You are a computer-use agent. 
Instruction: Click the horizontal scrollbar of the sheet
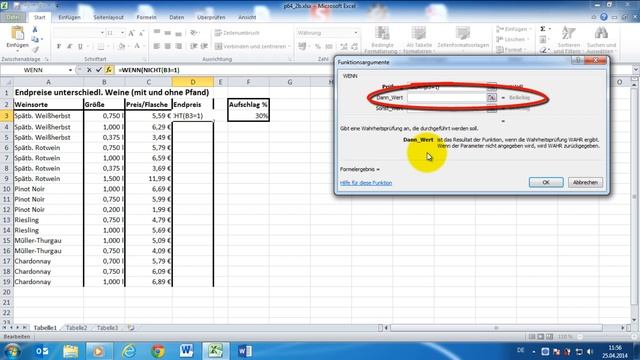click(x=496, y=328)
